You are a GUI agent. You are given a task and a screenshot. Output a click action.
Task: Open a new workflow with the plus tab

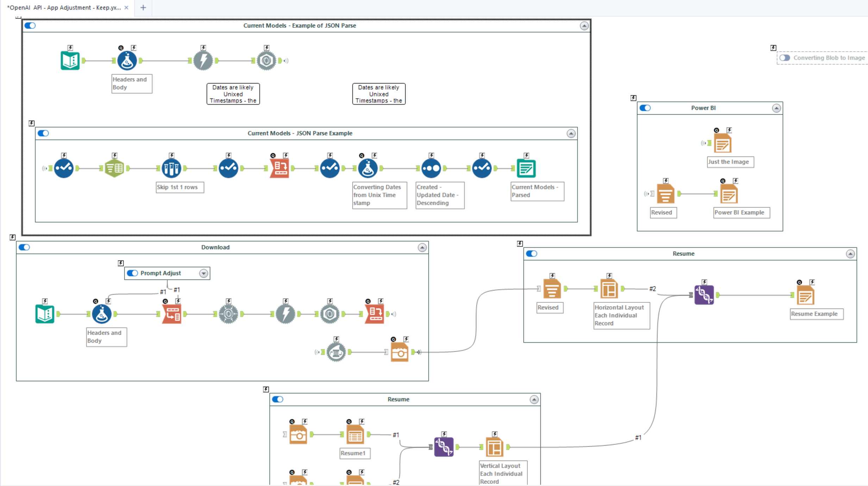143,7
